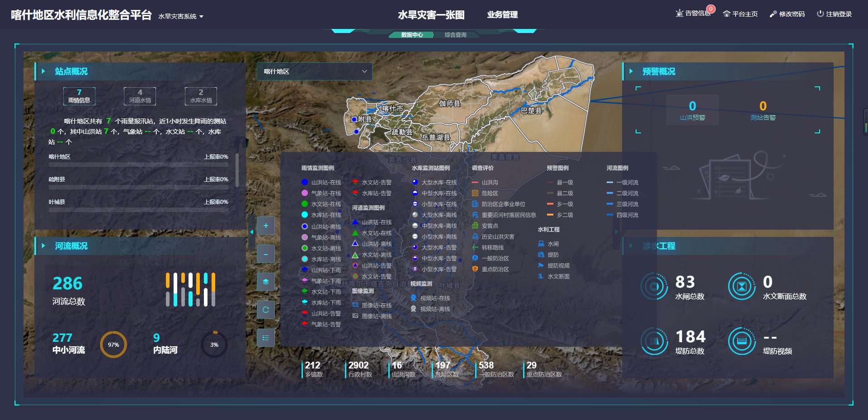
Task: Click the 修改密码 key icon
Action: click(773, 14)
